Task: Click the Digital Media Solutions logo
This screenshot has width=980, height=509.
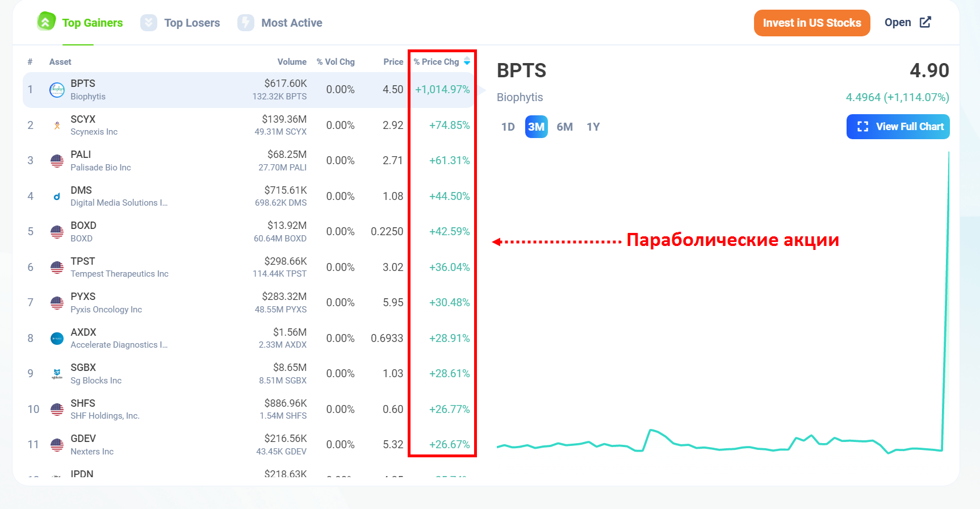Action: tap(57, 197)
